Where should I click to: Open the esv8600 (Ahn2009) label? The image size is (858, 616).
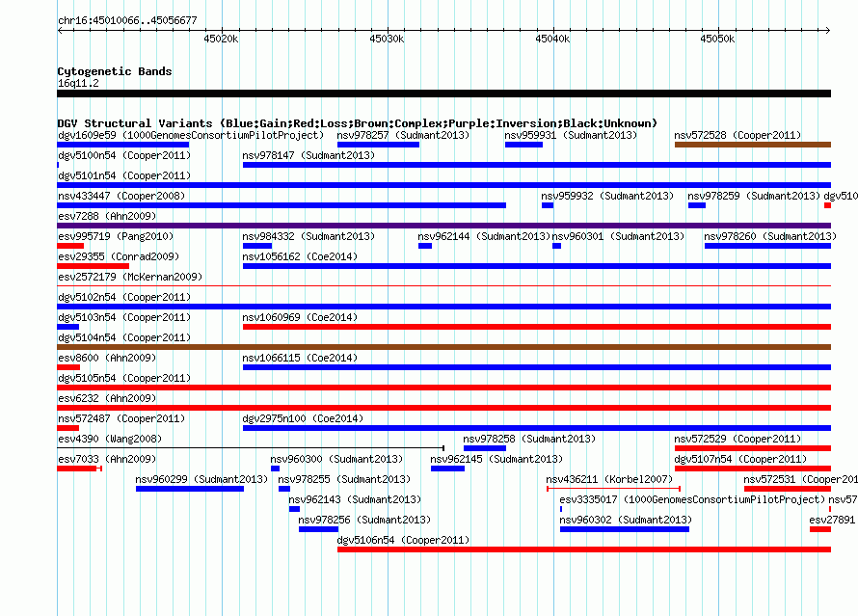click(x=107, y=358)
